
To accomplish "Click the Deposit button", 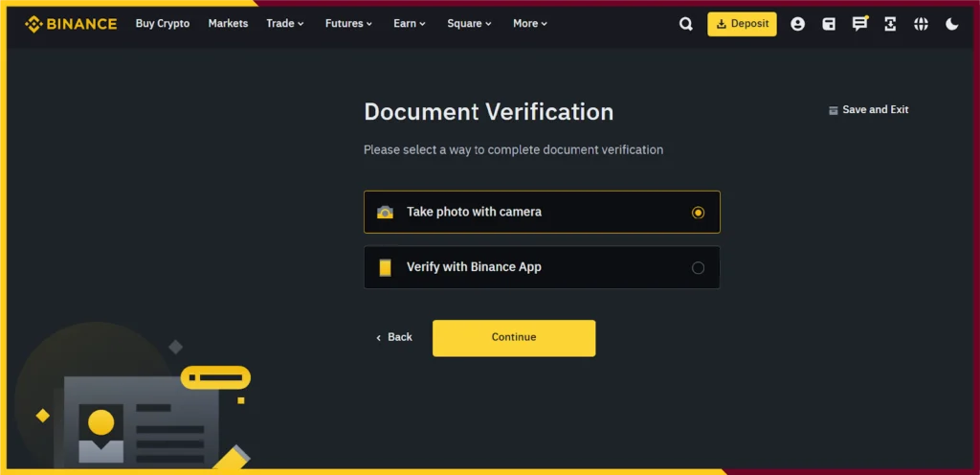I will (x=742, y=24).
